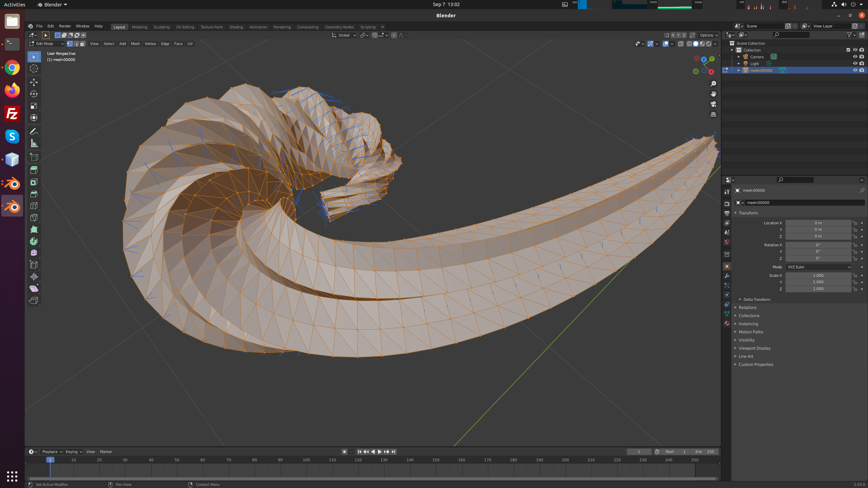868x488 pixels.
Task: Open the Material properties tab
Action: point(727,323)
